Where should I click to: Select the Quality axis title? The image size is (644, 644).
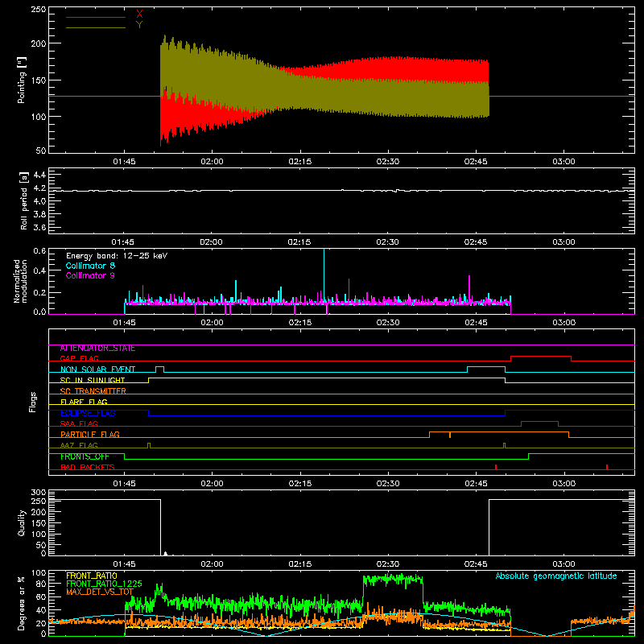coord(22,522)
